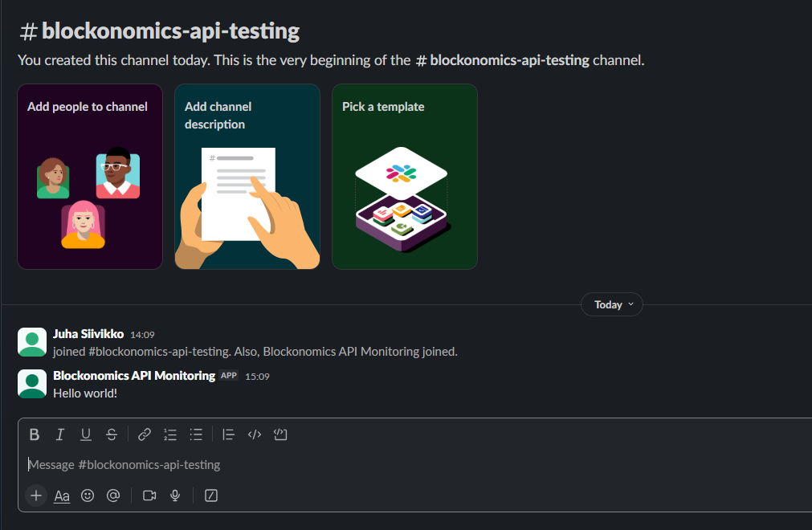The height and width of the screenshot is (530, 812).
Task: Apply blockquote formatting
Action: point(228,434)
